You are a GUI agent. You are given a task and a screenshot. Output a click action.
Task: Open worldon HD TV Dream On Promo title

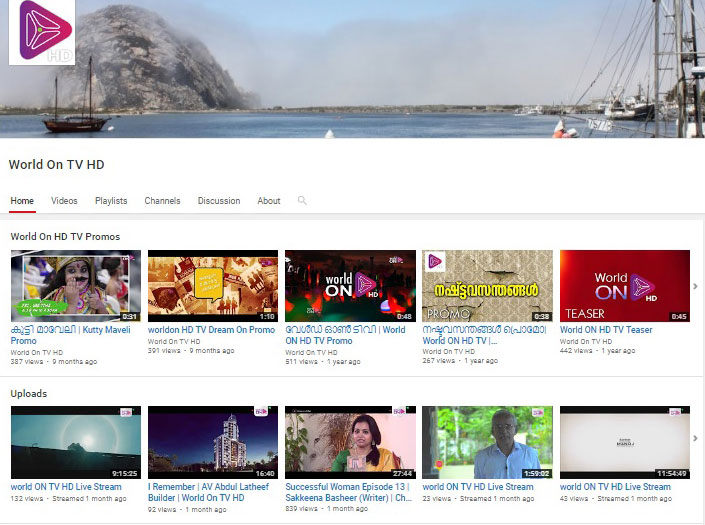pos(211,330)
